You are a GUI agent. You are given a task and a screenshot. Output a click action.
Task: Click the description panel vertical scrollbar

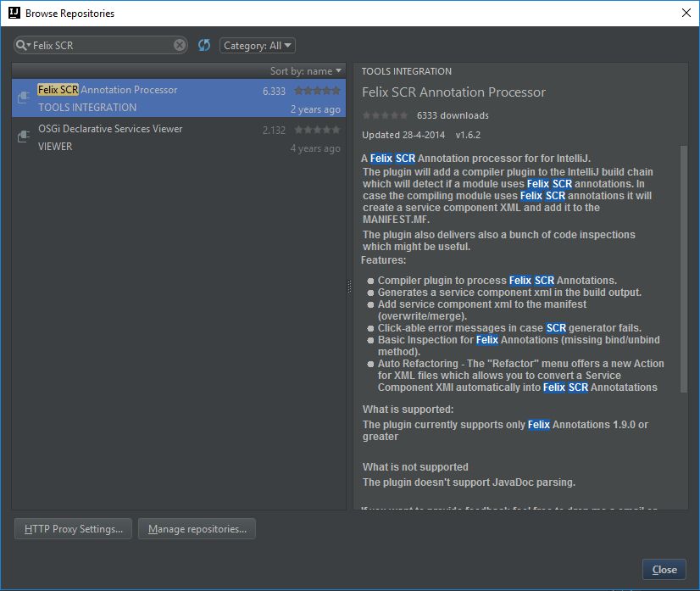click(684, 270)
